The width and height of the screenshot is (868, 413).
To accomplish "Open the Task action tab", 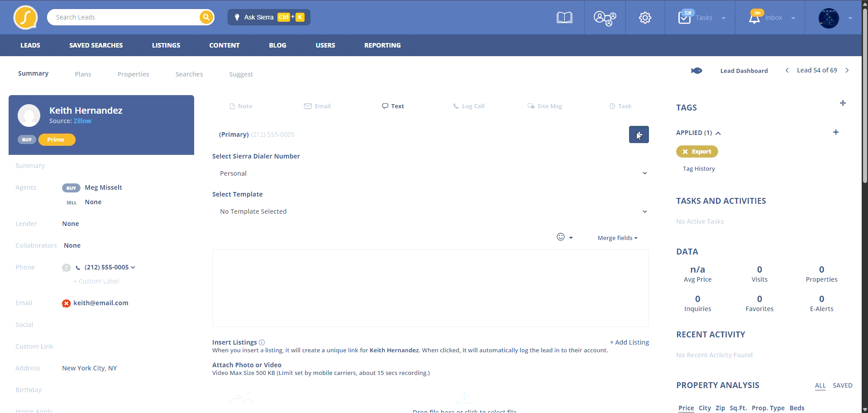I will coord(620,106).
